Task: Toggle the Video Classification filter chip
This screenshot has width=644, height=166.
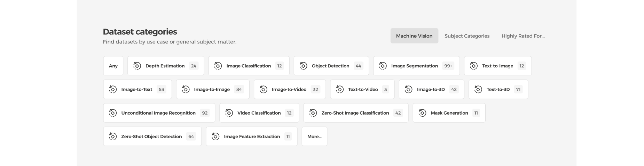Action: tap(259, 113)
